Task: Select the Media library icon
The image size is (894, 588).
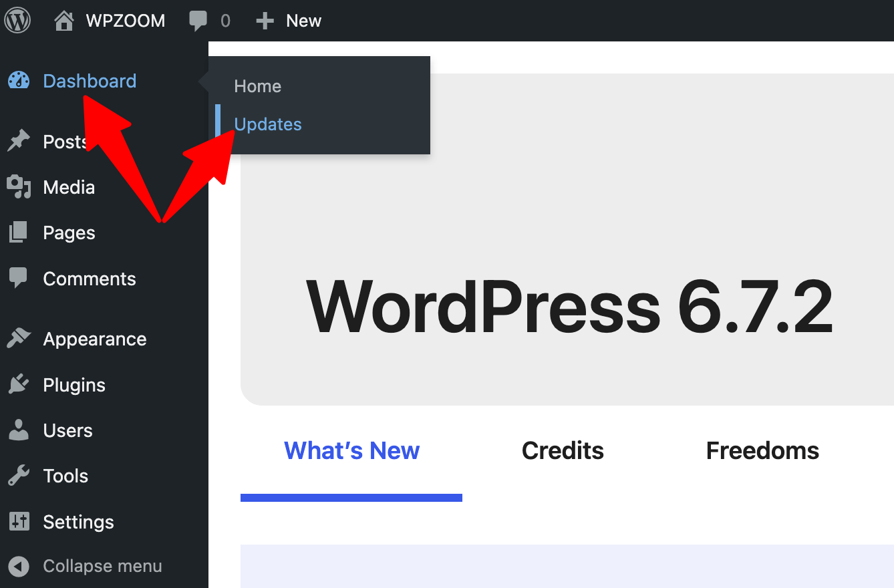Action: 17,187
